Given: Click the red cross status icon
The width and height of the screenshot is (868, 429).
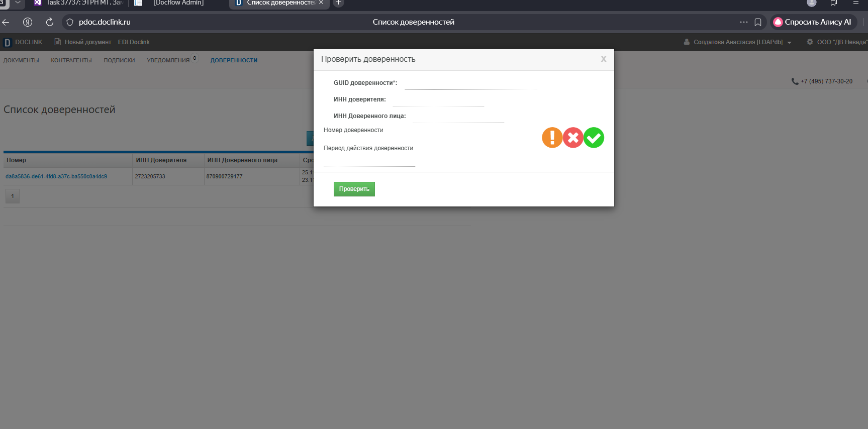Looking at the screenshot, I should [x=573, y=138].
